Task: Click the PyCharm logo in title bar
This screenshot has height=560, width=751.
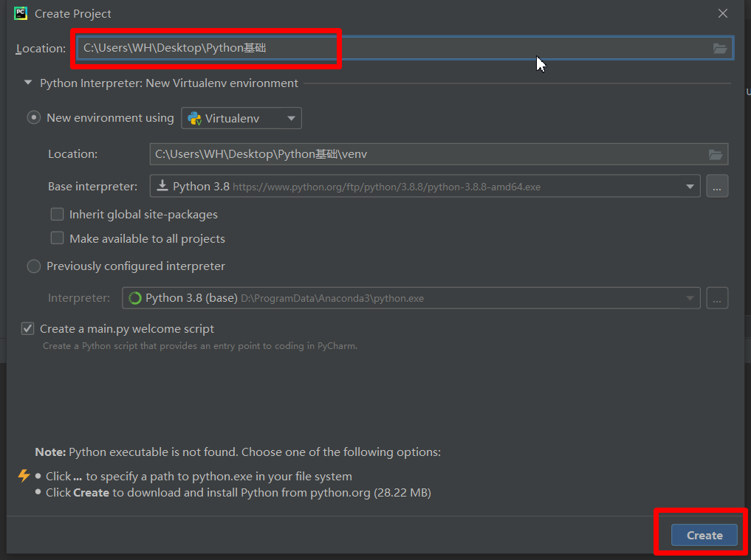Action: tap(21, 13)
